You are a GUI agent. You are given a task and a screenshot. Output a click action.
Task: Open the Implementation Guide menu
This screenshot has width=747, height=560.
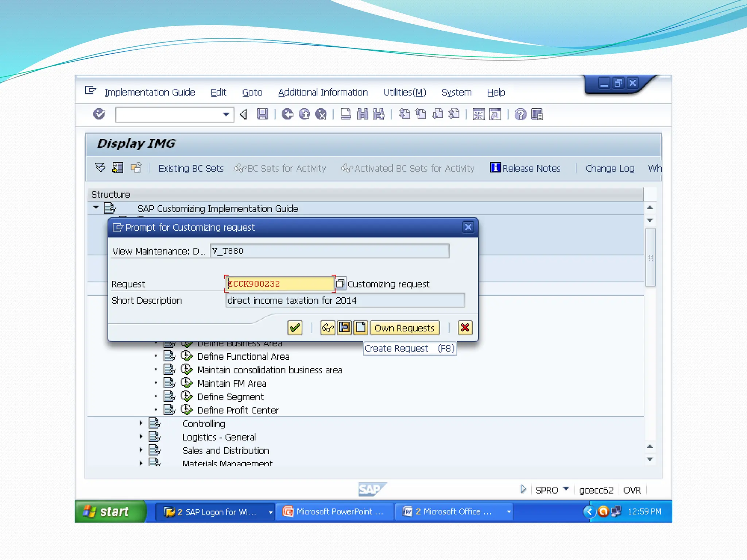point(150,93)
